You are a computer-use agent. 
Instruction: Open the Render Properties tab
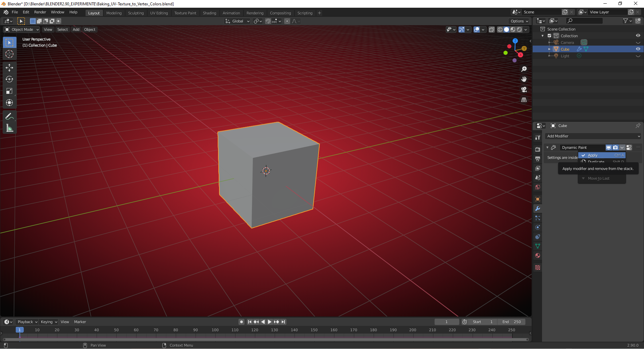point(538,149)
